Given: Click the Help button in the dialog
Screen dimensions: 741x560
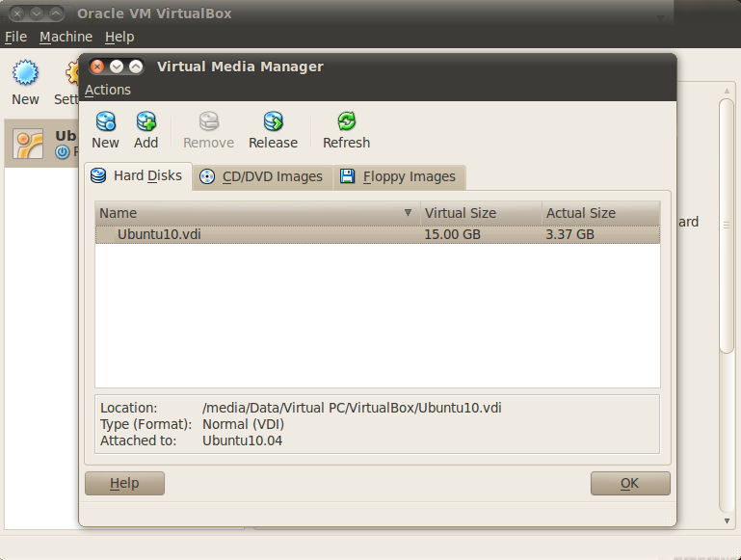Looking at the screenshot, I should click(x=124, y=483).
